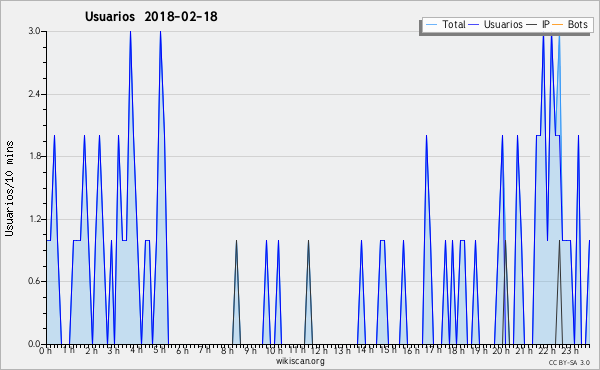The height and width of the screenshot is (370, 600).
Task: Click the 10 h label on x-axis
Action: (x=274, y=350)
